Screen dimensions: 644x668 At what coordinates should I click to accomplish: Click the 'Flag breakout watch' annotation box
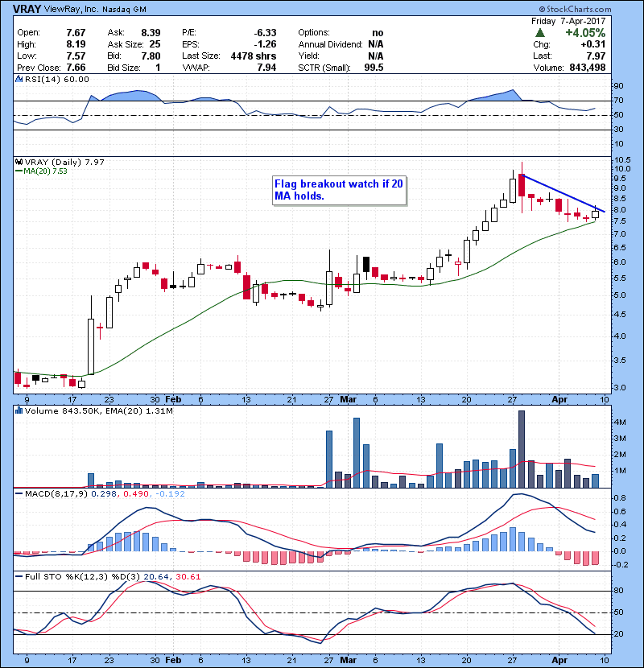[x=339, y=190]
